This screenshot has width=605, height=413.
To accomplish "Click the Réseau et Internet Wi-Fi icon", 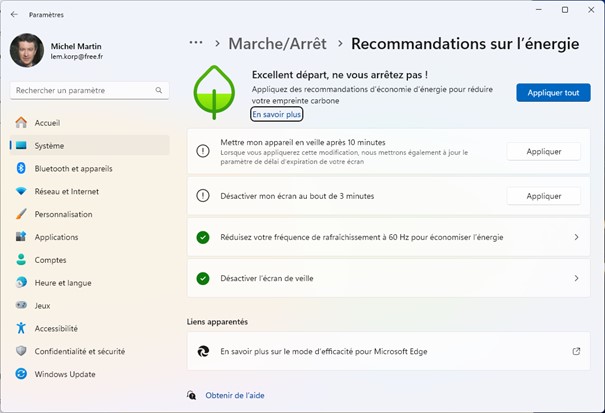I will tap(20, 191).
